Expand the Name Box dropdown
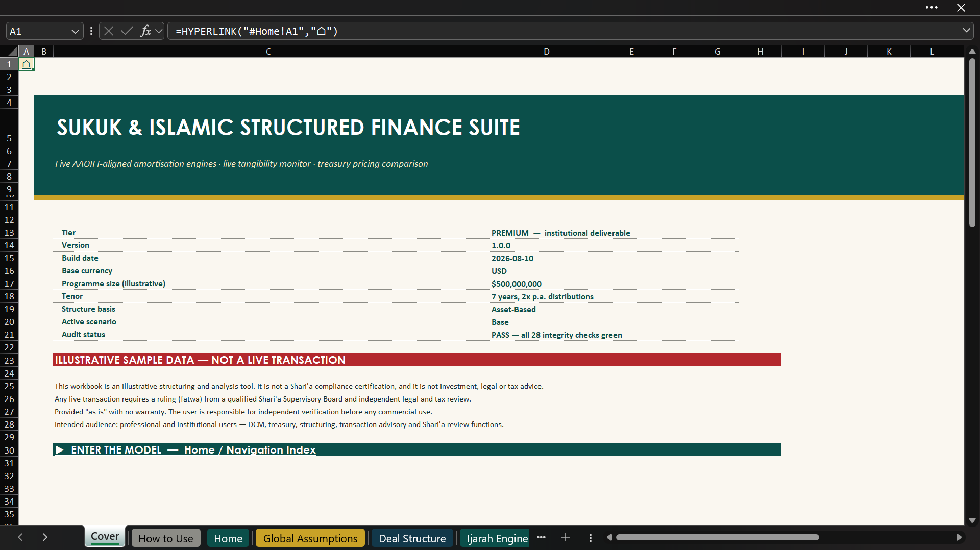980x551 pixels. (75, 31)
